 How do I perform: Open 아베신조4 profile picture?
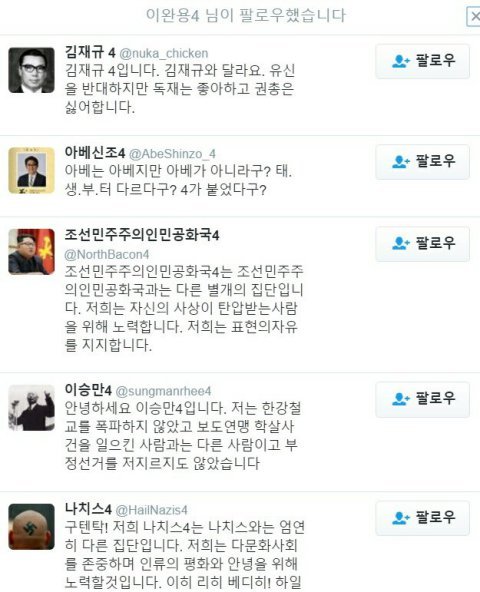(31, 170)
